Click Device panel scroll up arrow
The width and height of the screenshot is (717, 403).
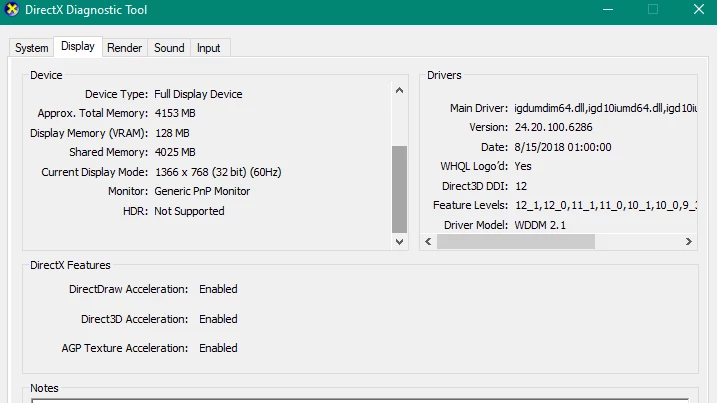pyautogui.click(x=399, y=91)
